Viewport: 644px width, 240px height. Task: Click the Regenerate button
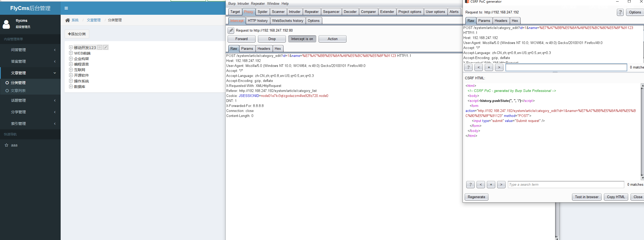pyautogui.click(x=476, y=197)
